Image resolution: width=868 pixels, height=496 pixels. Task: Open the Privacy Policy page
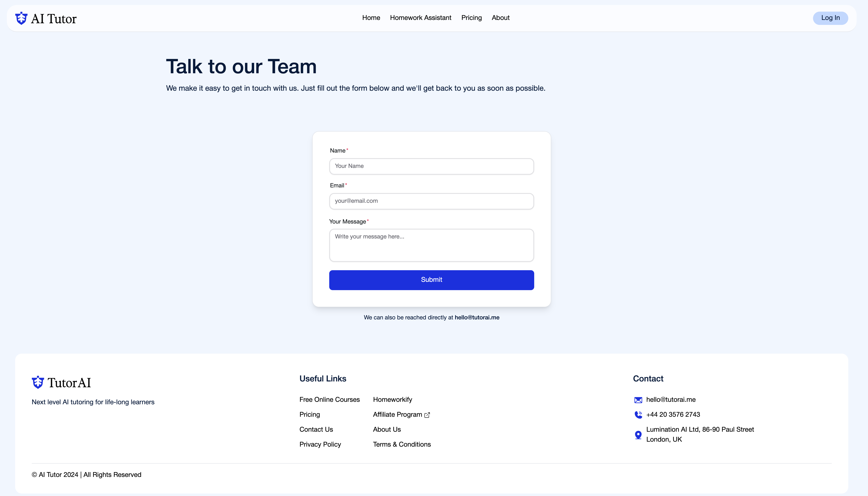pyautogui.click(x=320, y=444)
